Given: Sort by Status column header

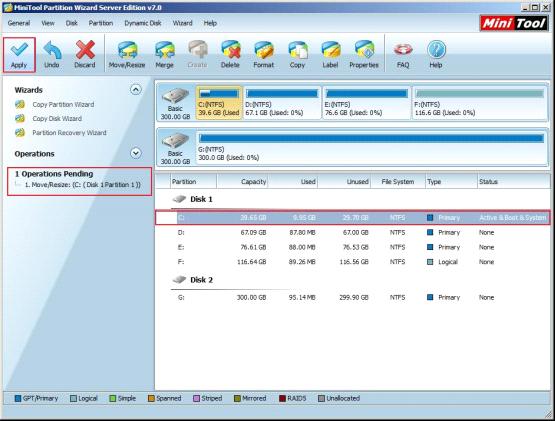Looking at the screenshot, I should [x=513, y=182].
